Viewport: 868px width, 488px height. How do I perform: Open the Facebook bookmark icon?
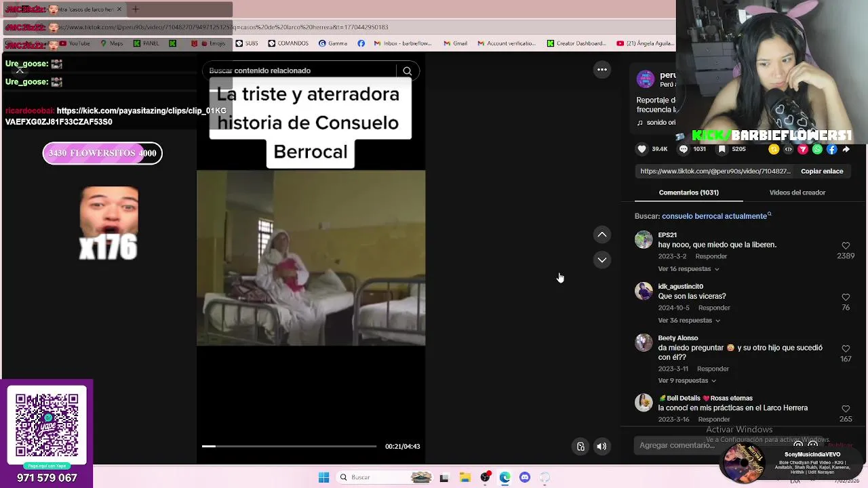click(x=361, y=43)
